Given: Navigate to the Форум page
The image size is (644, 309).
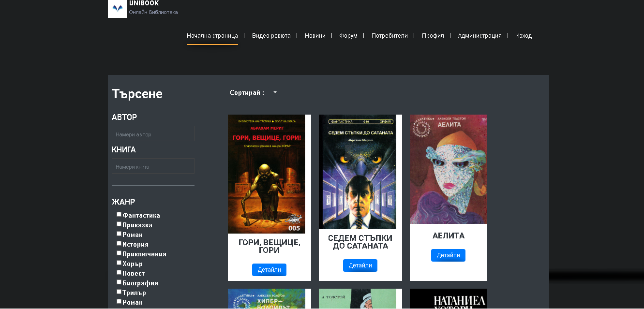Looking at the screenshot, I should pyautogui.click(x=348, y=36).
